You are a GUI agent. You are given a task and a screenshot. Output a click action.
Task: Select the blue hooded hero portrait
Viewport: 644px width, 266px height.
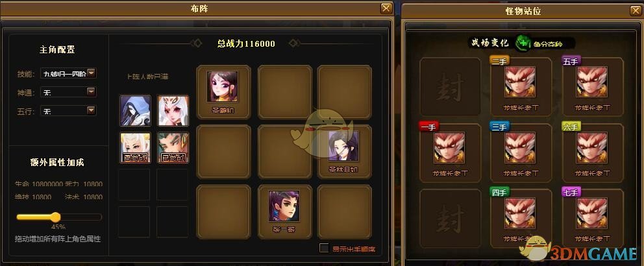[136, 110]
